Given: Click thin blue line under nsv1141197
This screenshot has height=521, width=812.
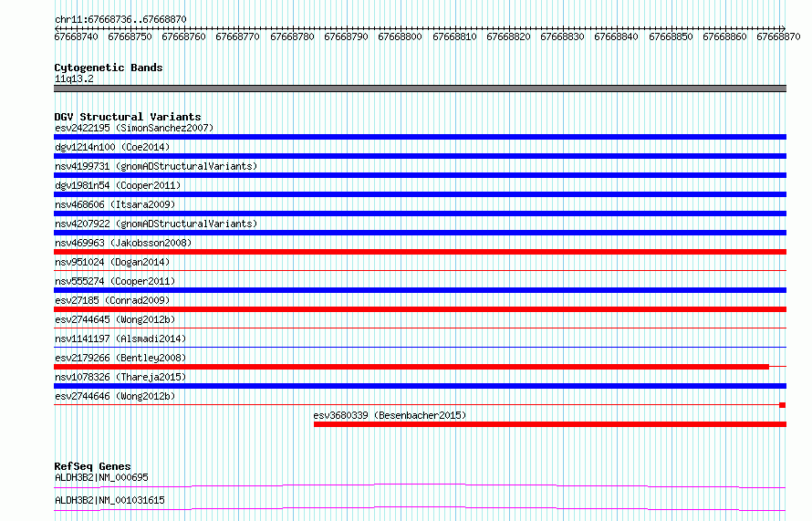Looking at the screenshot, I should (x=420, y=347).
